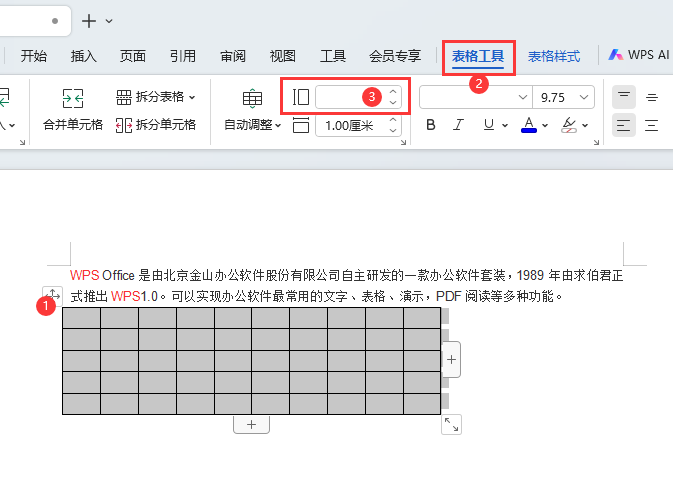Image resolution: width=673 pixels, height=502 pixels.
Task: Switch to the 工具 tab
Action: point(333,56)
